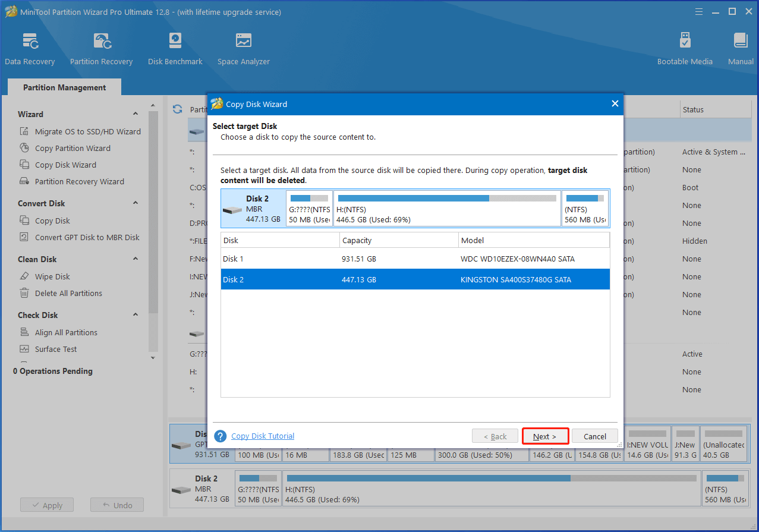Collapse the Clean Disk section

(x=136, y=259)
